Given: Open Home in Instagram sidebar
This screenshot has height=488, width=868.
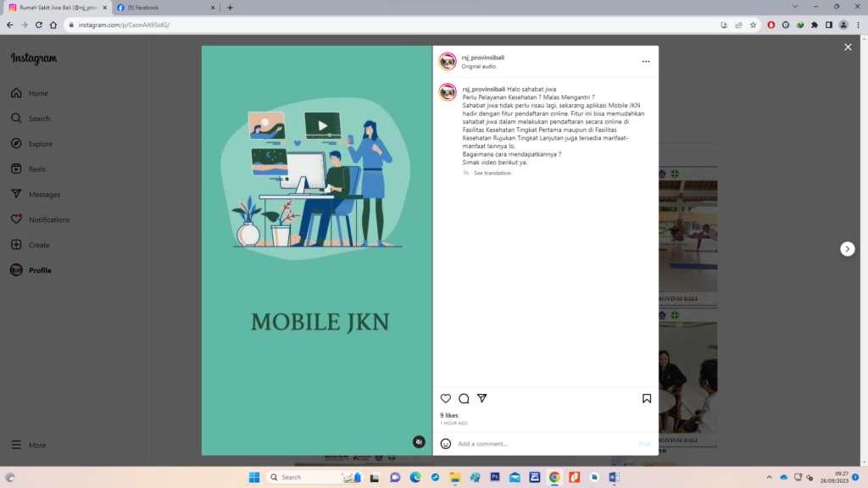Looking at the screenshot, I should click(30, 93).
